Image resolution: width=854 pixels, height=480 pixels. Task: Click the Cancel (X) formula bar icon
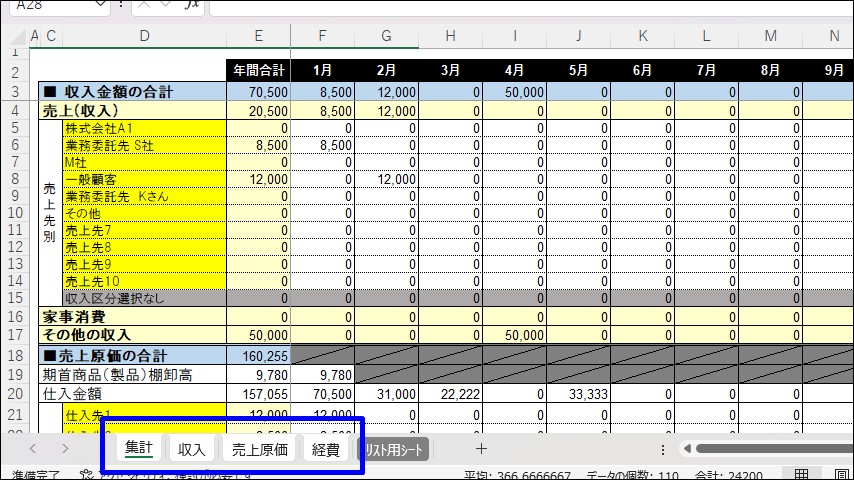point(145,5)
